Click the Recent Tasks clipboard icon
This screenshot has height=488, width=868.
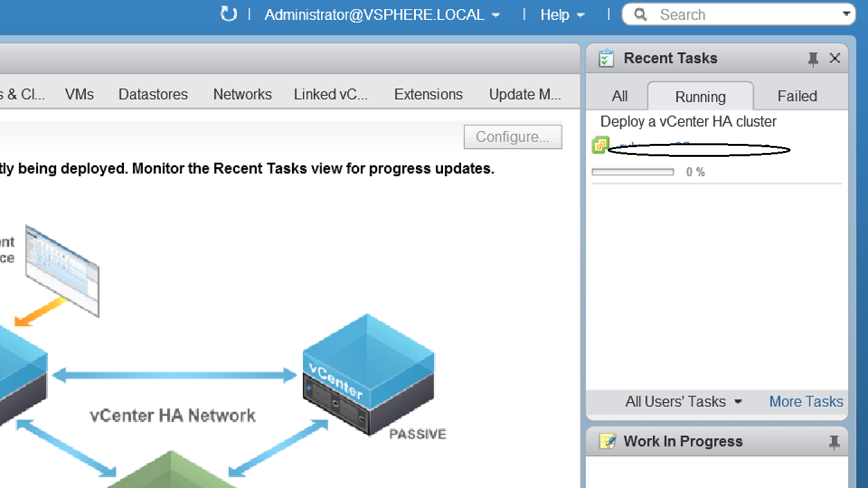tap(606, 59)
